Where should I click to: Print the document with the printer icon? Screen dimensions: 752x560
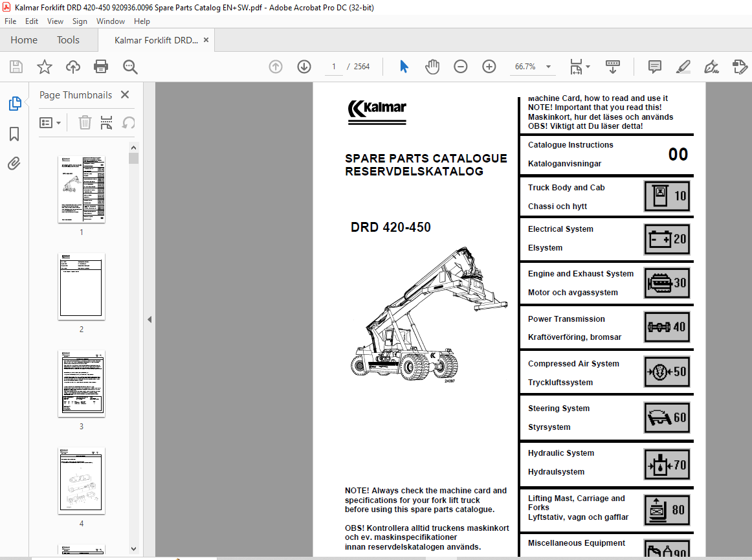coord(101,67)
